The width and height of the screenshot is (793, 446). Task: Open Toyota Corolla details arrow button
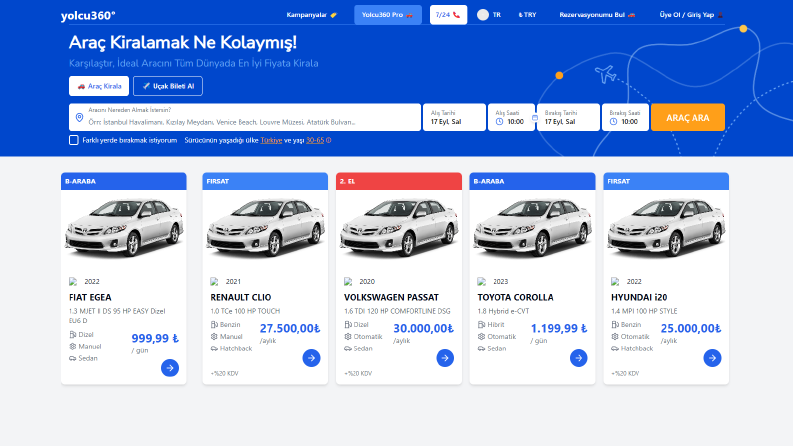coord(579,358)
